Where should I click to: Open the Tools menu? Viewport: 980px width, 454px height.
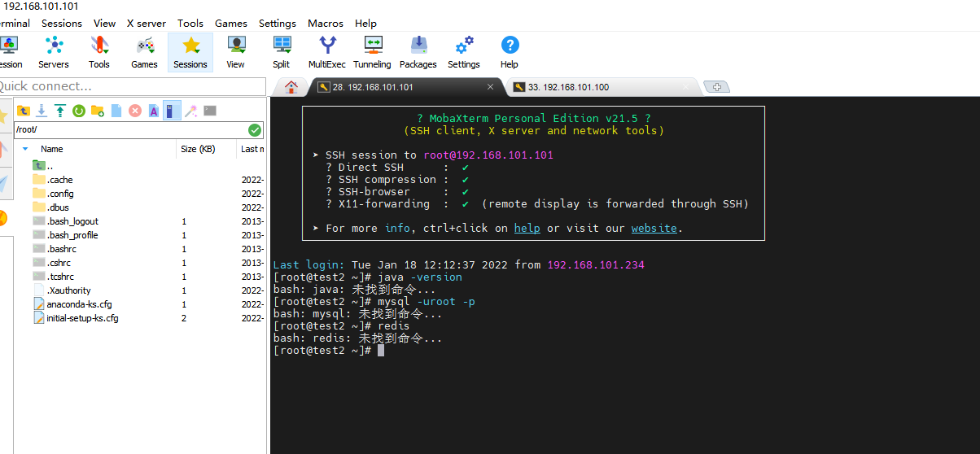(190, 24)
